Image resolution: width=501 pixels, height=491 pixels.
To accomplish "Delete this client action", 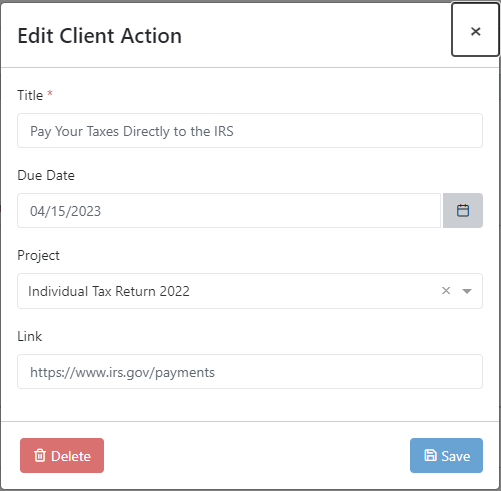I will click(x=62, y=455).
